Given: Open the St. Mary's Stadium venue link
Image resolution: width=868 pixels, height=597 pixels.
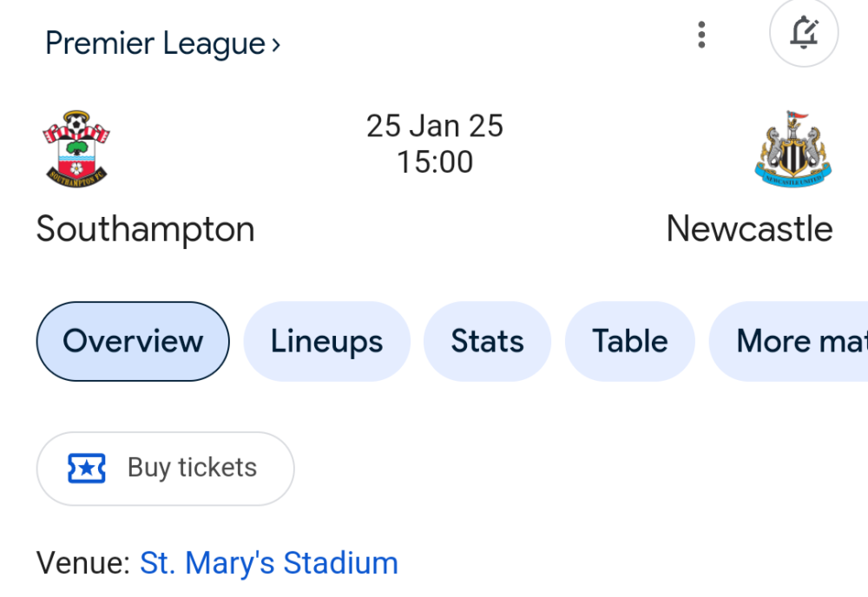Looking at the screenshot, I should coord(269,563).
